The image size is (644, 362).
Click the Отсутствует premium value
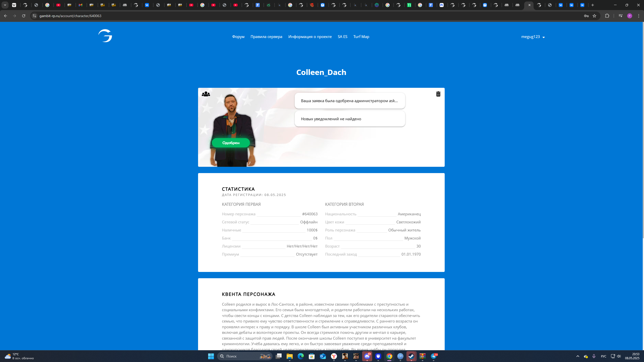[307, 254]
